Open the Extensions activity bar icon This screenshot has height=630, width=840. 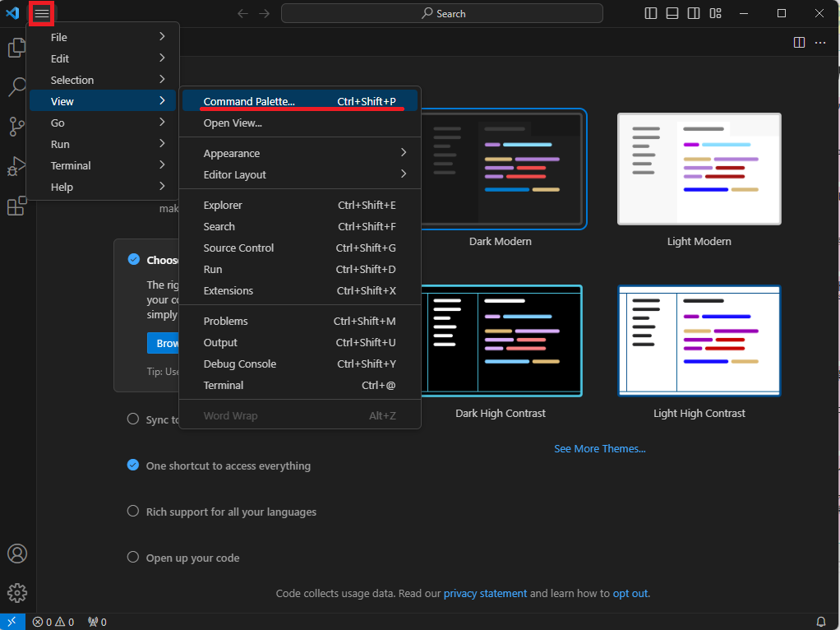(x=16, y=206)
